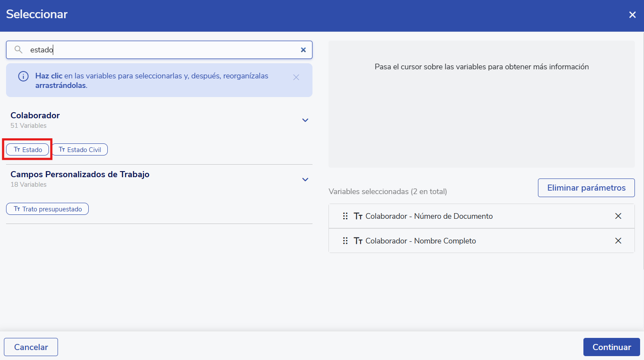
Task: Click Eliminar parámetros button
Action: pyautogui.click(x=586, y=188)
